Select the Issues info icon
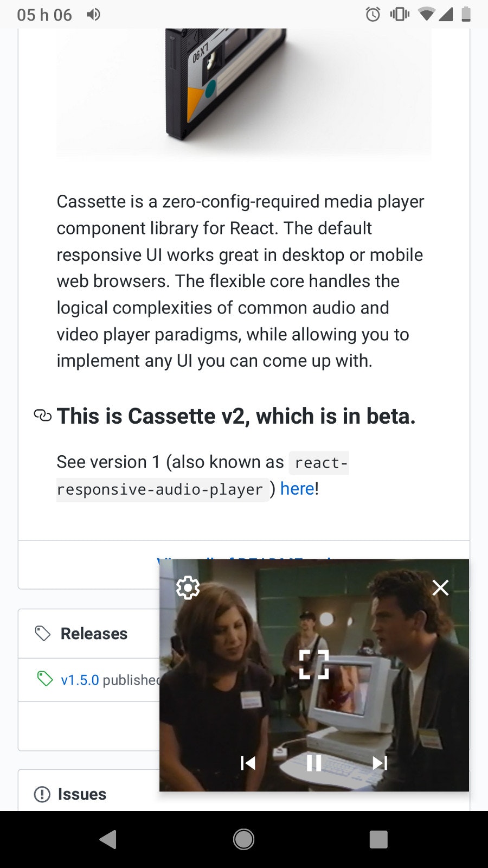 41,794
